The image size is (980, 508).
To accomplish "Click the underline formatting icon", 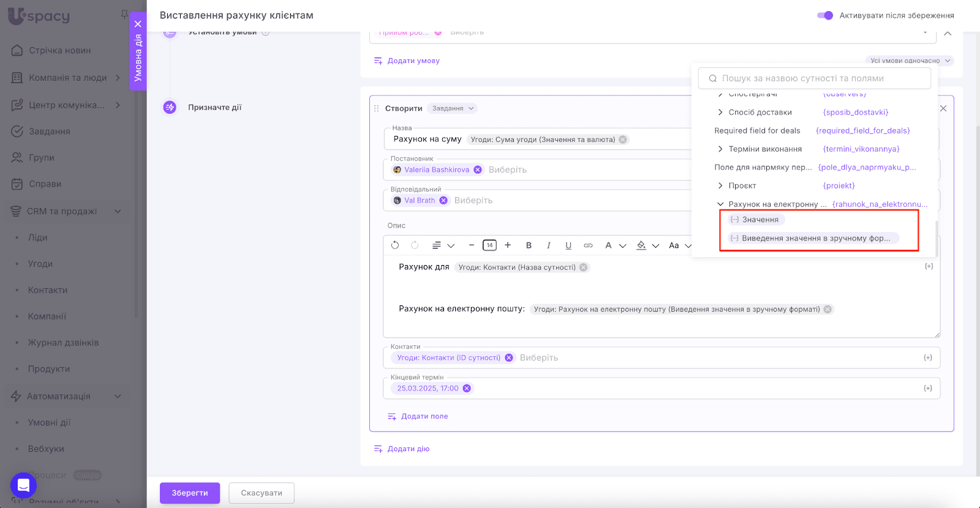I will [x=568, y=245].
